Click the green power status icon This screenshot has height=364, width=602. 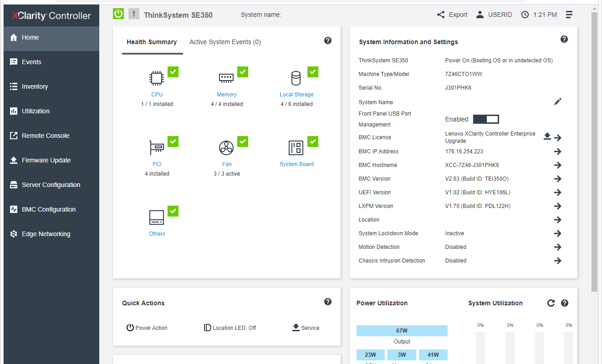pyautogui.click(x=118, y=14)
